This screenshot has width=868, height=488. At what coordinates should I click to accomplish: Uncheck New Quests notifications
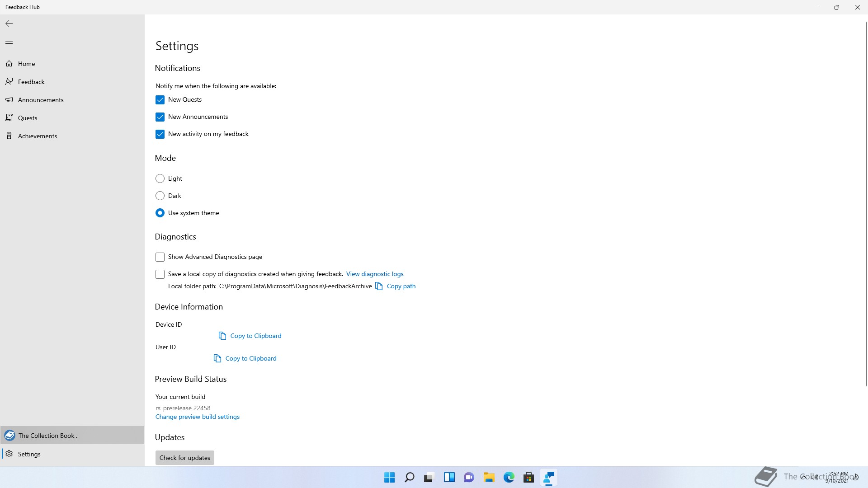click(x=160, y=100)
